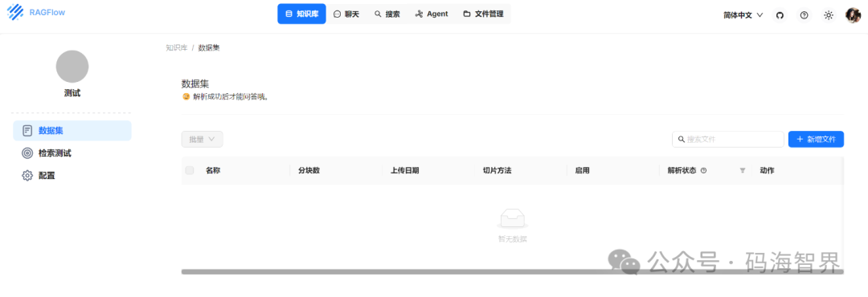Click the 新增文件 button
This screenshot has width=868, height=297.
click(x=816, y=140)
